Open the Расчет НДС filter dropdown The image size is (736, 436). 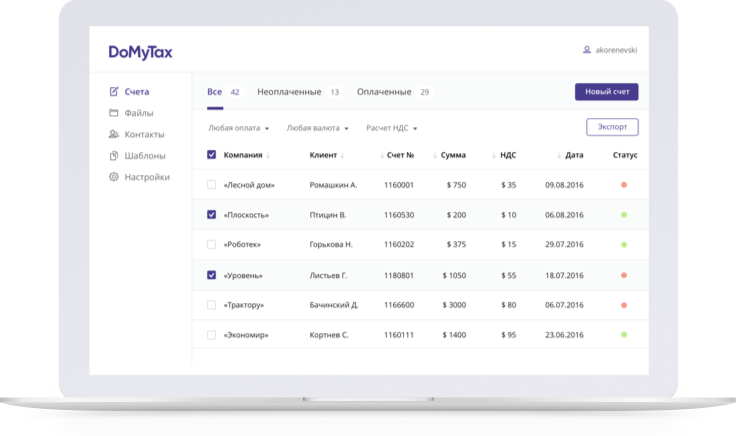point(391,128)
